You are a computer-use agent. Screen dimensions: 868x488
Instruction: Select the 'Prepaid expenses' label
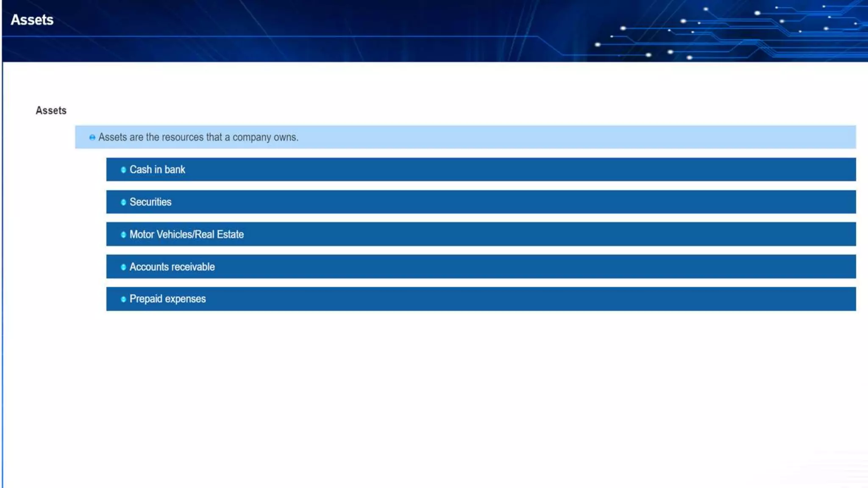(167, 299)
